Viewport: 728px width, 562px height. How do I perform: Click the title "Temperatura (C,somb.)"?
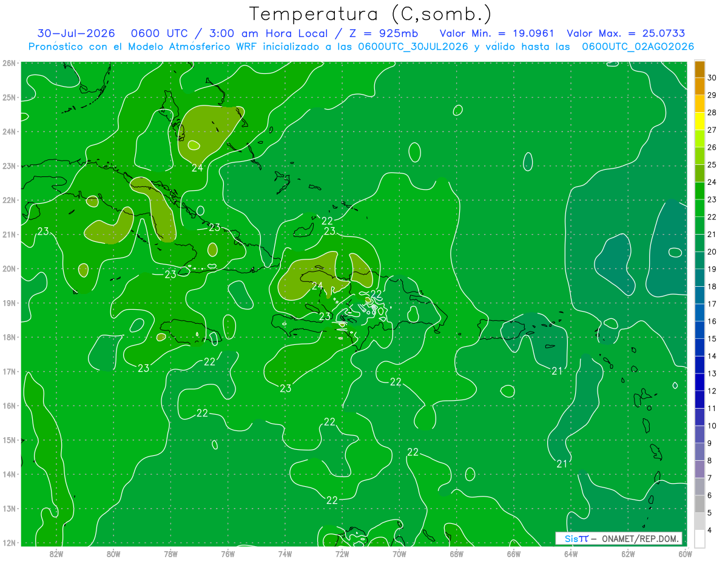pos(371,14)
